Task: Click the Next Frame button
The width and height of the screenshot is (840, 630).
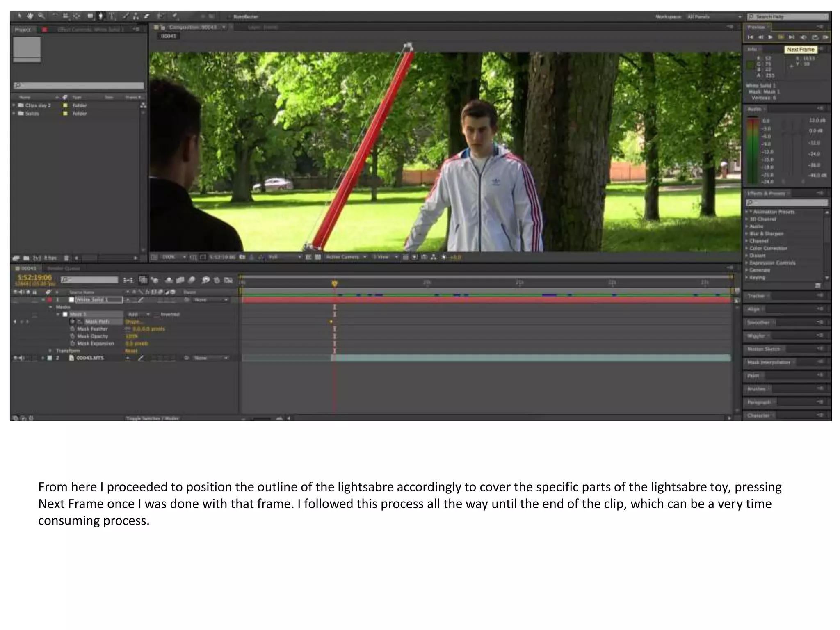Action: click(781, 37)
